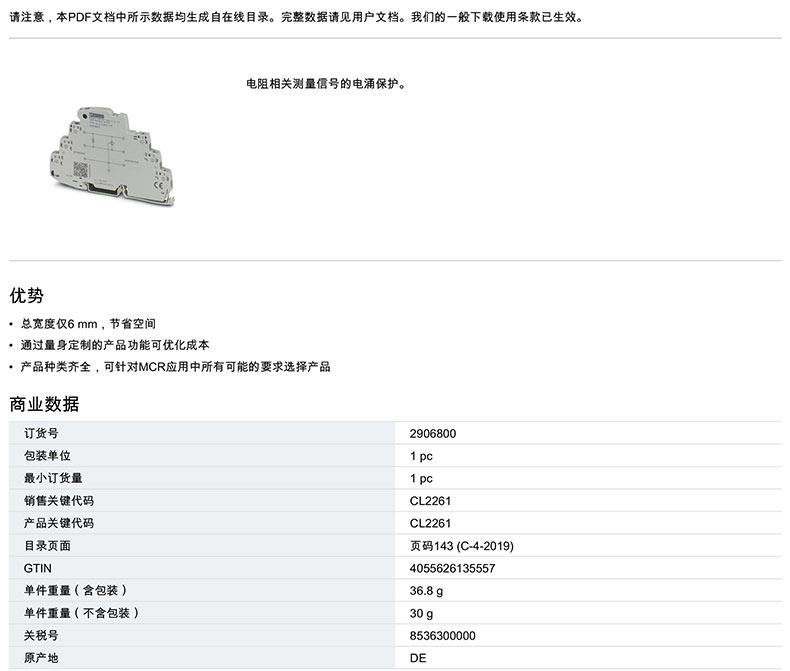Select the 商业数据 section heading
The image size is (790, 671).
pyautogui.click(x=44, y=404)
